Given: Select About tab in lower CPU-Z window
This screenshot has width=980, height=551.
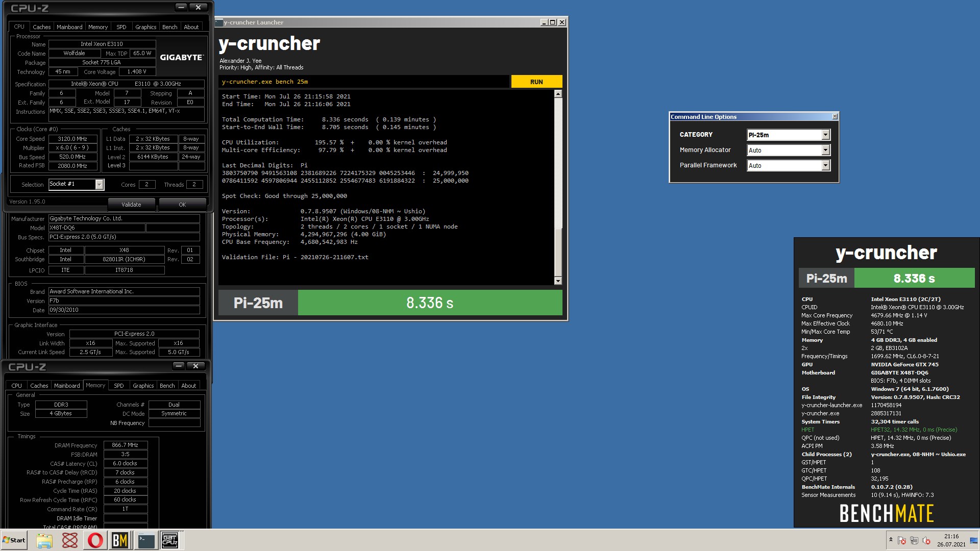Looking at the screenshot, I should 189,386.
